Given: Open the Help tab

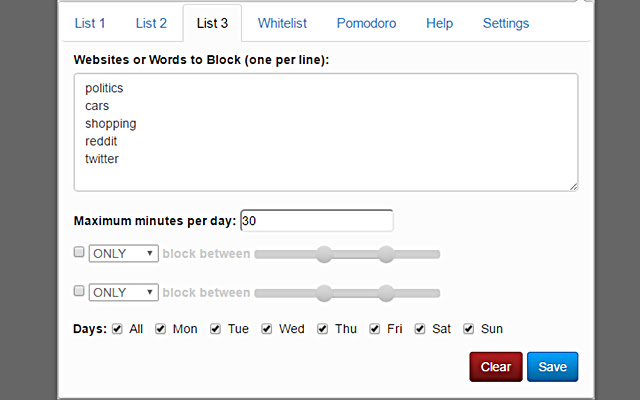Looking at the screenshot, I should pos(439,23).
